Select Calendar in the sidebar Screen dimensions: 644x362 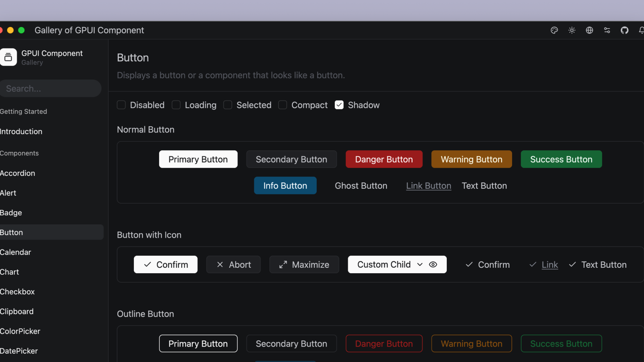(x=16, y=252)
